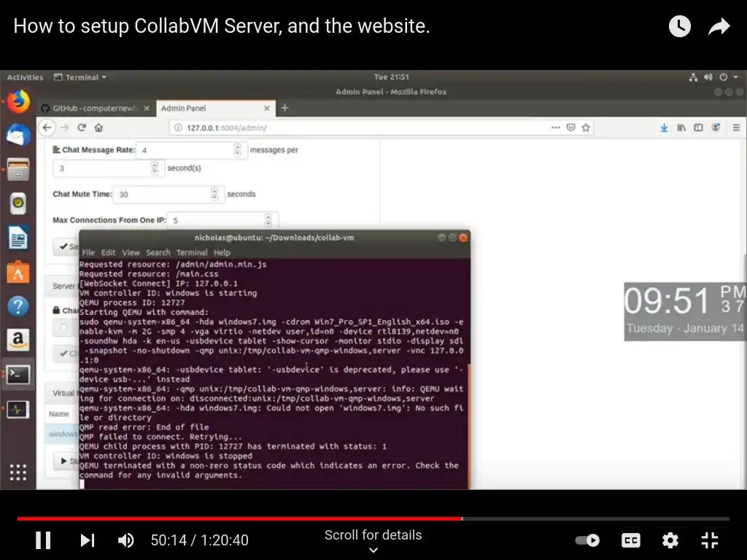Open LibreOffice Writer in the dock

[18, 238]
